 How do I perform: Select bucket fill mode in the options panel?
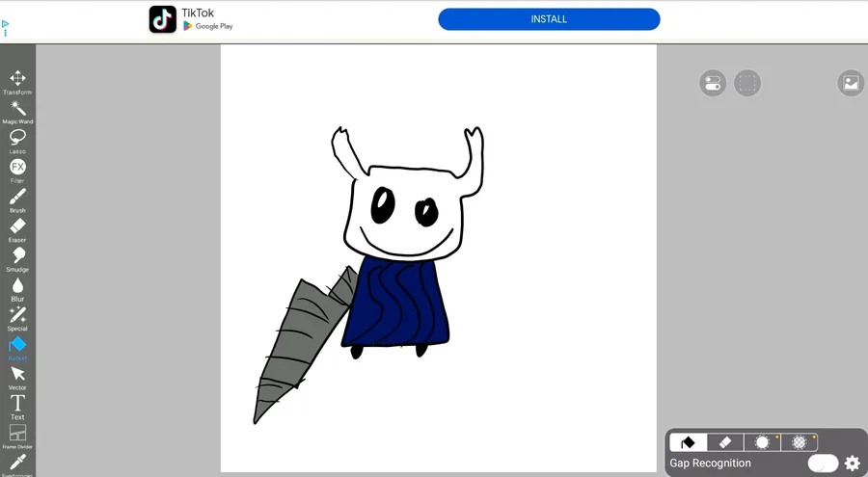[688, 442]
